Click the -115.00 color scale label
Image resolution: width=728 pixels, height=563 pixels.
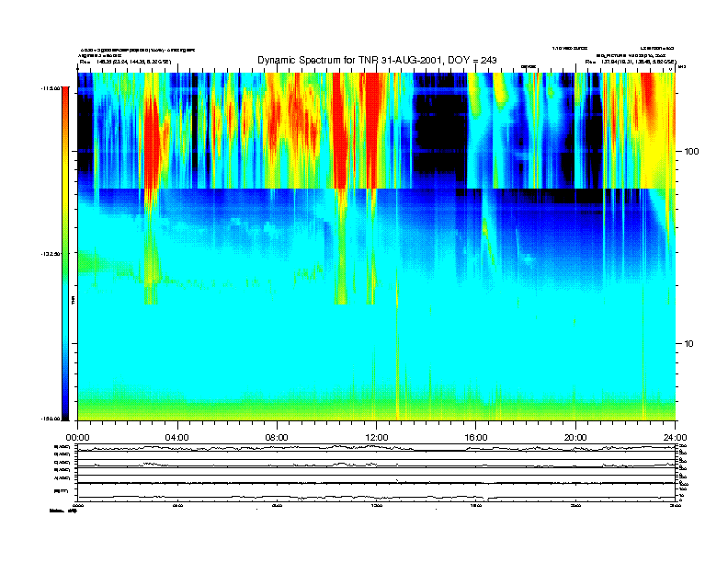(51, 87)
